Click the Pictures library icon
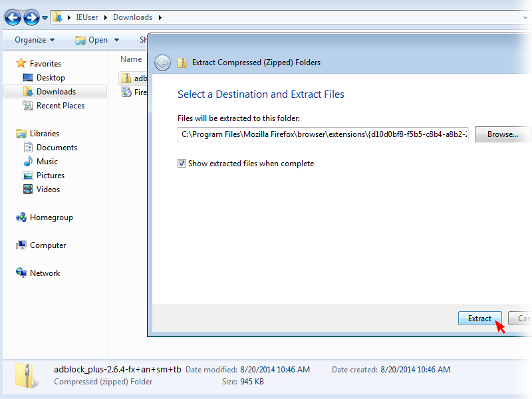 28,176
